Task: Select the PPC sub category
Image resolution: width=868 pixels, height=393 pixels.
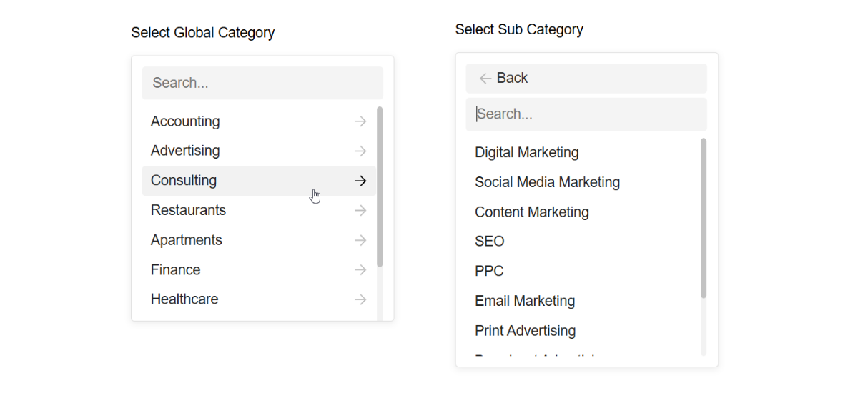Action: [x=489, y=272]
